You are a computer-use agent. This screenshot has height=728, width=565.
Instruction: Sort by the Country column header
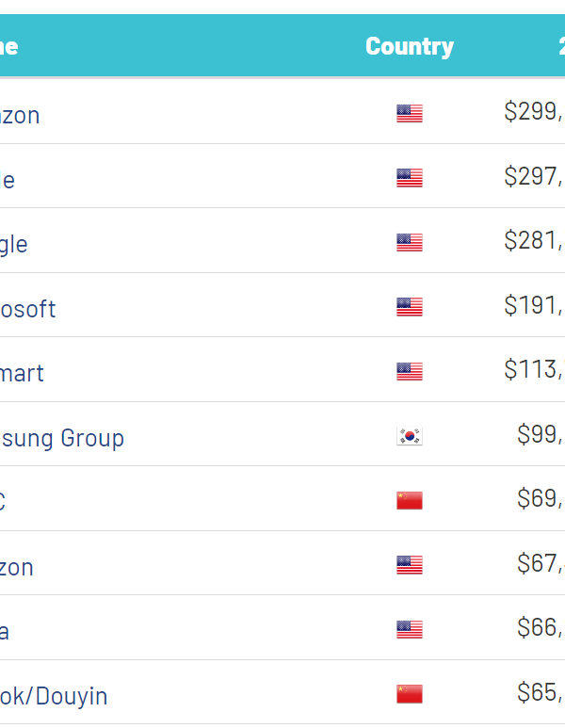point(410,46)
